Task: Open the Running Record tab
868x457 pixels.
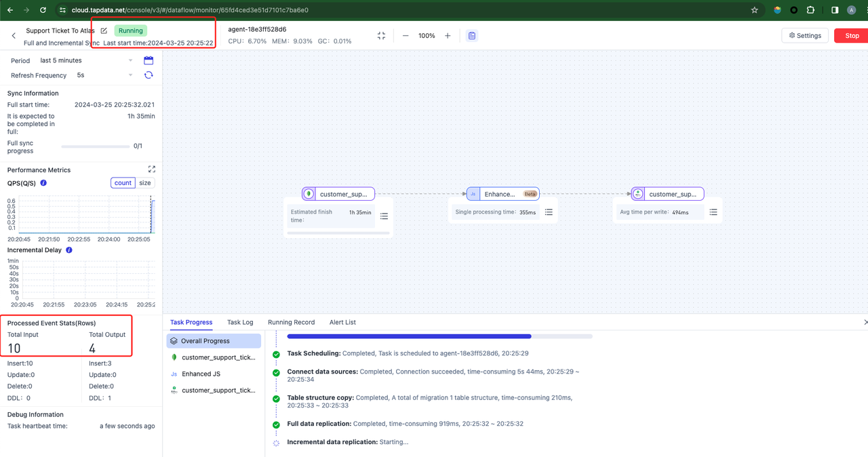Action: pyautogui.click(x=291, y=322)
